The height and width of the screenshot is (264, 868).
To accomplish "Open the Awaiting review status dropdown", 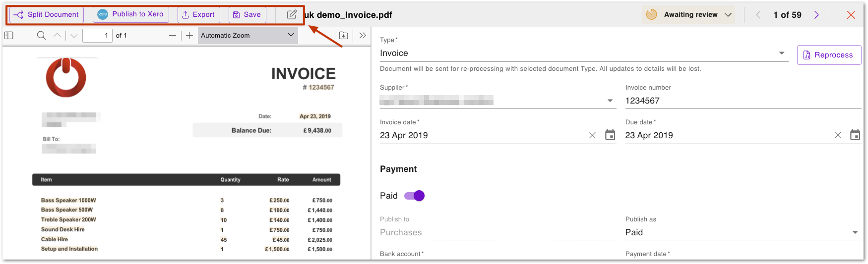I will click(x=688, y=14).
